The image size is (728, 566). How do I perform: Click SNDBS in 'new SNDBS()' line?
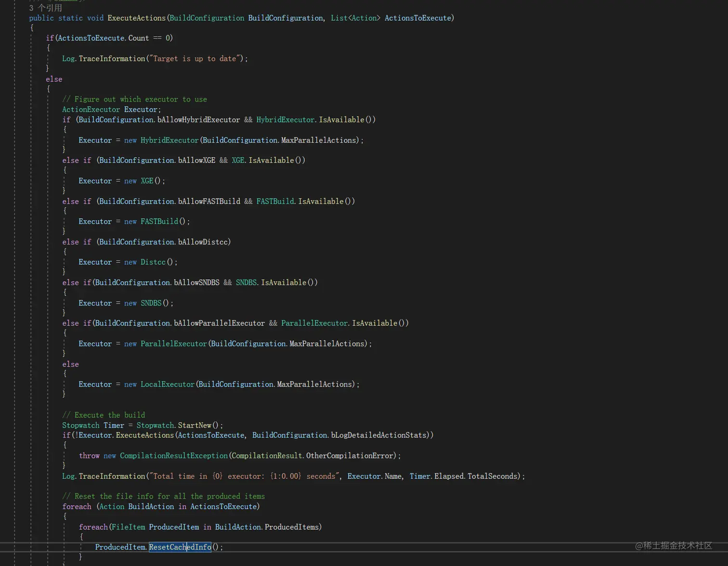(x=151, y=303)
